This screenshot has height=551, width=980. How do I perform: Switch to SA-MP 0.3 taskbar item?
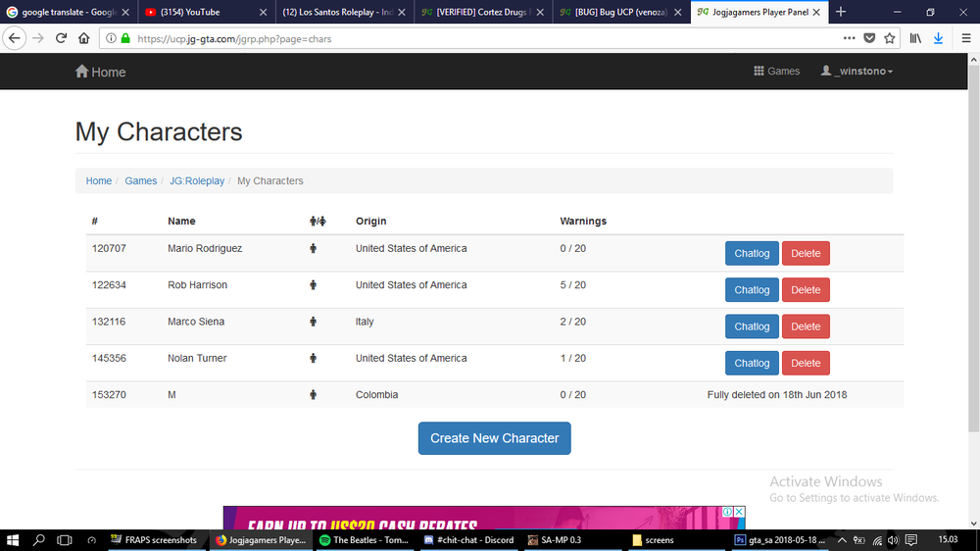[573, 540]
